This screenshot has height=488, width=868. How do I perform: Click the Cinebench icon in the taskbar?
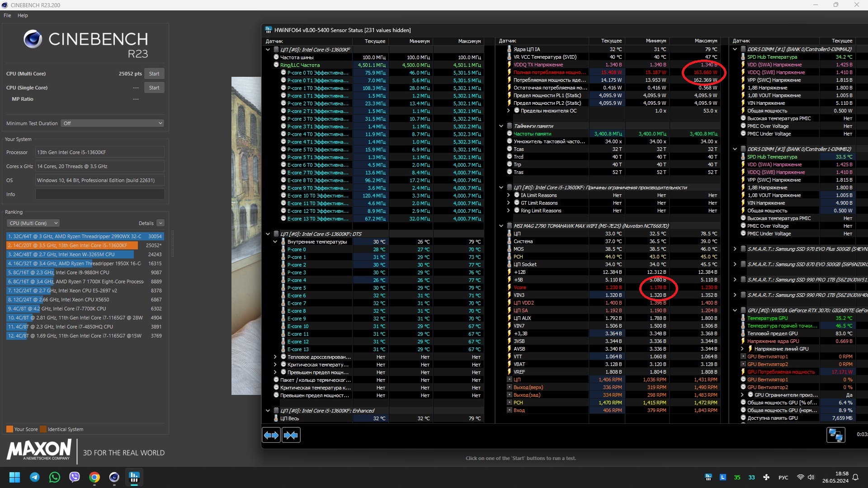click(x=114, y=477)
